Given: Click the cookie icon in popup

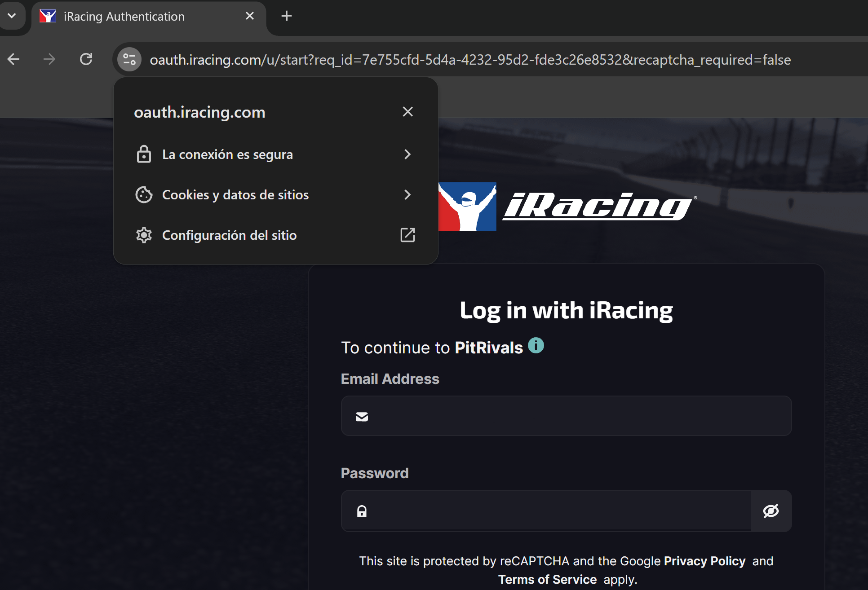Looking at the screenshot, I should pos(144,194).
